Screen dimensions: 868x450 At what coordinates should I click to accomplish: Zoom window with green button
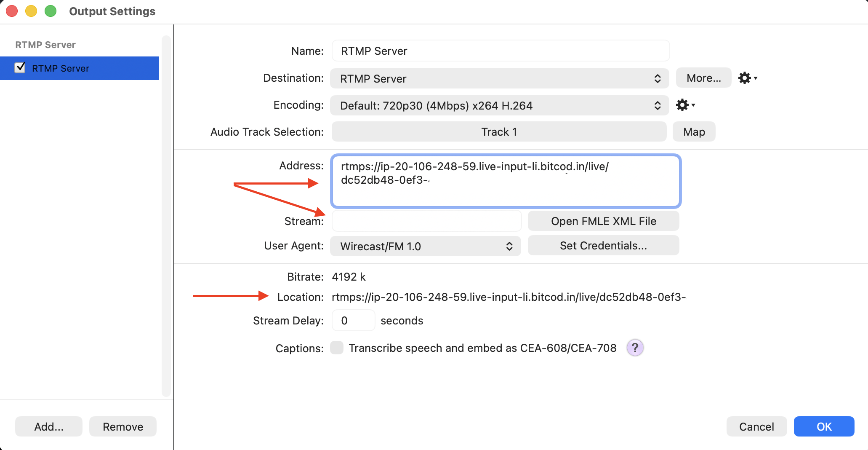pos(51,11)
